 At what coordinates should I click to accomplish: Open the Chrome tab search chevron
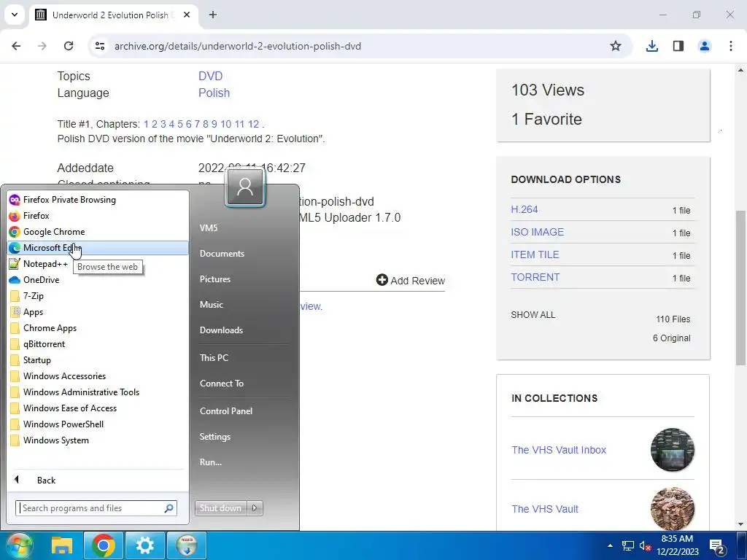pos(15,15)
